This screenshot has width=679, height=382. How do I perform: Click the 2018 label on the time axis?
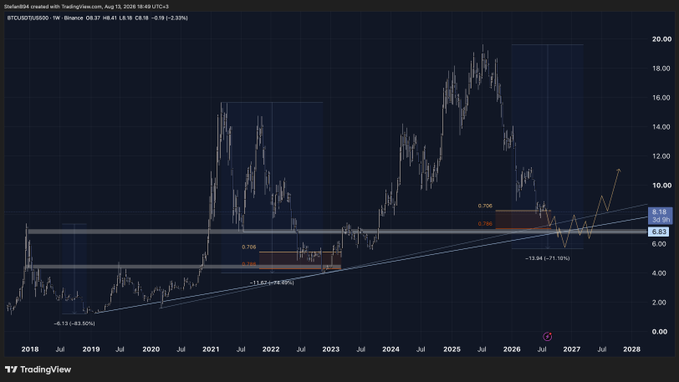30,349
